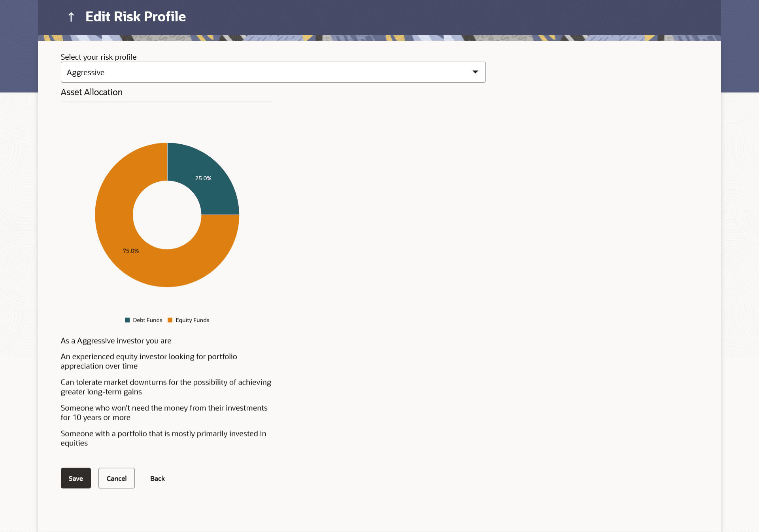Click the 75.0% chart data label
This screenshot has width=759, height=532.
[130, 251]
